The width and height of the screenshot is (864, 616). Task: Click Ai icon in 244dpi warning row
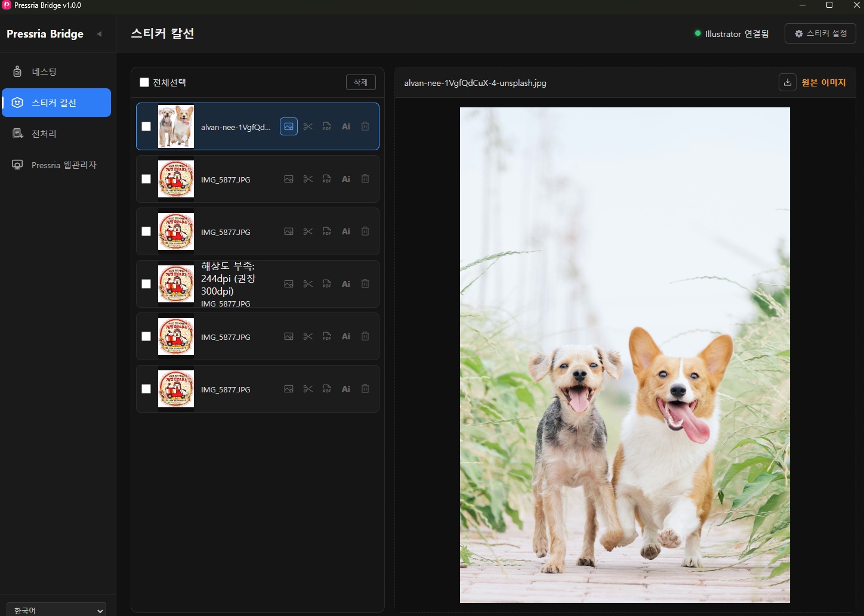click(346, 284)
